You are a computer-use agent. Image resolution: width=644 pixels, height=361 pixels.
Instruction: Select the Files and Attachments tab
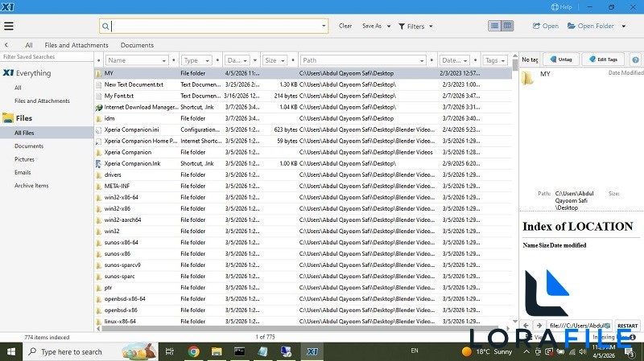(76, 45)
